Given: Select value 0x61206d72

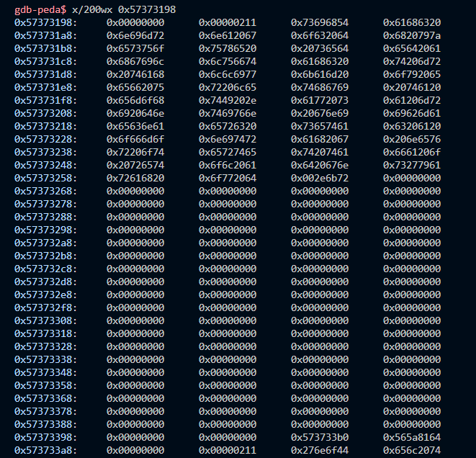Looking at the screenshot, I should click(x=412, y=101).
